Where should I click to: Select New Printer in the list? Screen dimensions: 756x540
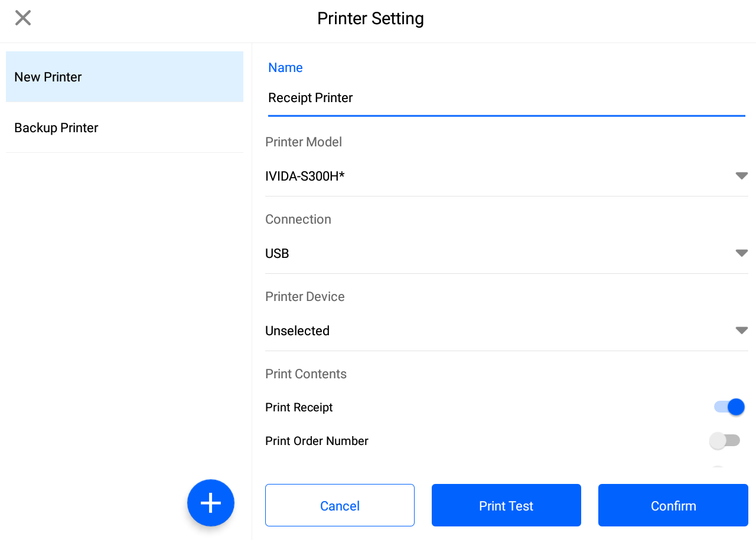[x=124, y=77]
